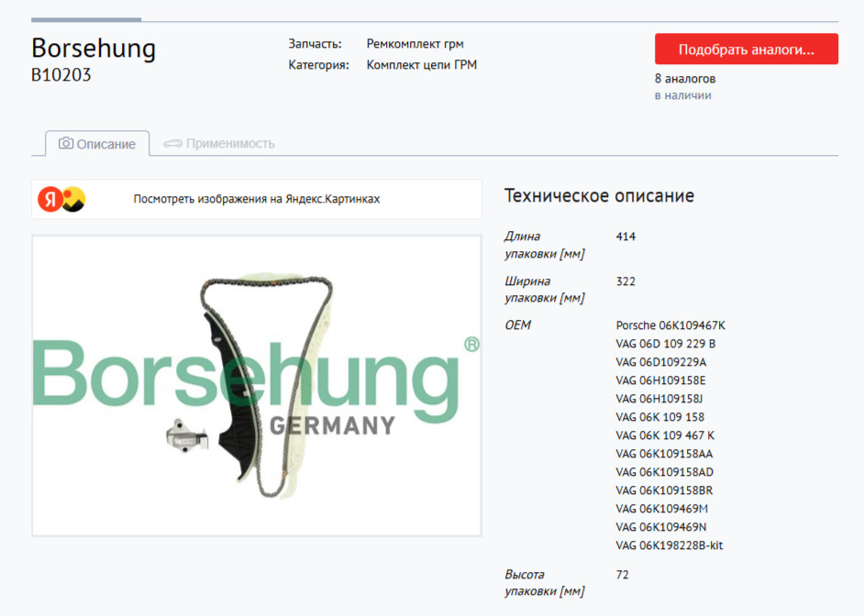
Task: Click the Borsehung brand title
Action: pos(94,48)
